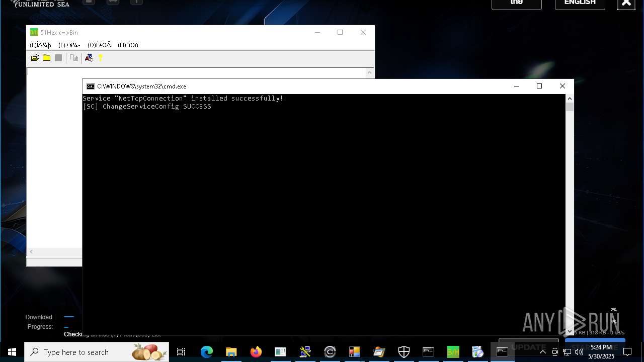Viewport: 644px width, 362px height.
Task: Maximize the 51Hex window
Action: [x=340, y=33]
